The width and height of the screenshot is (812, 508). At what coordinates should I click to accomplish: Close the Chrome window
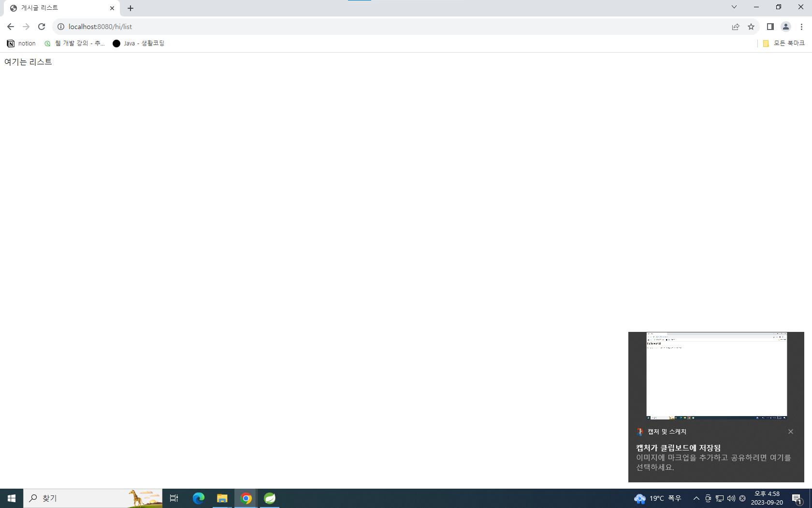(x=801, y=7)
